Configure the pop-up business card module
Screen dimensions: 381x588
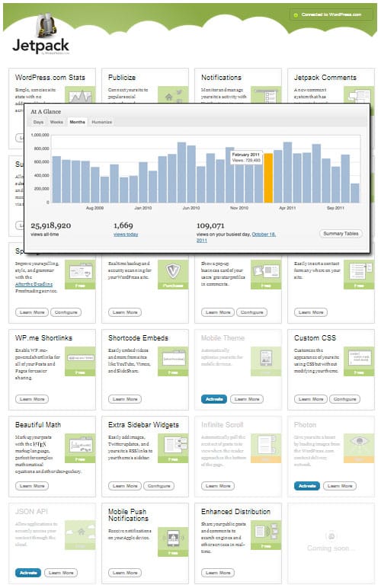[x=251, y=312]
